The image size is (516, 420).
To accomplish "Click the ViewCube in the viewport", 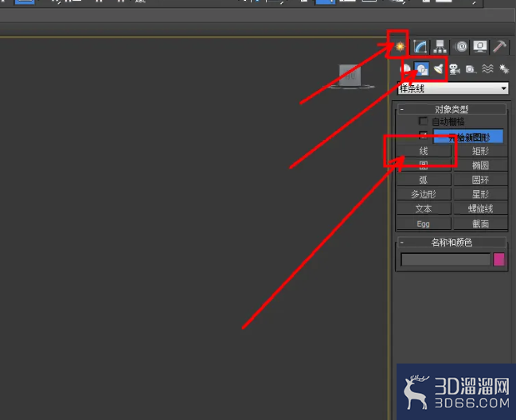I will click(350, 76).
